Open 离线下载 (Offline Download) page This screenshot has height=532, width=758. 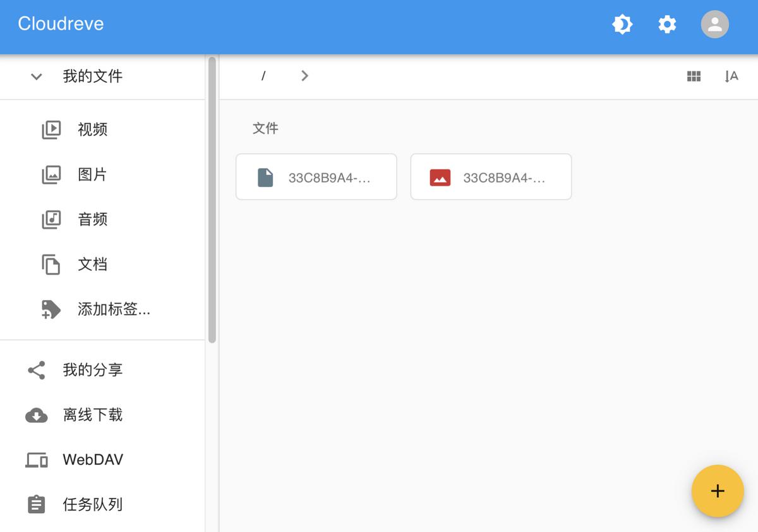92,415
